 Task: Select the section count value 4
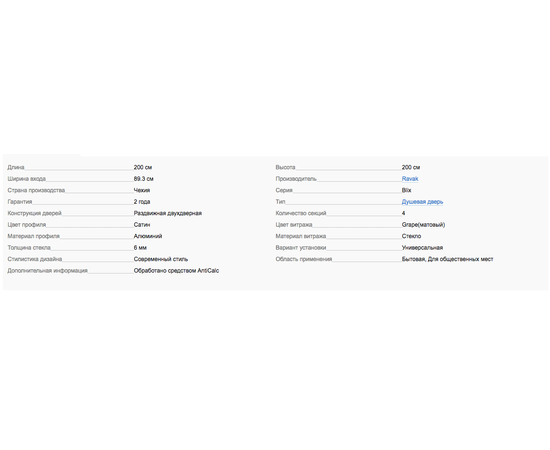pos(403,213)
